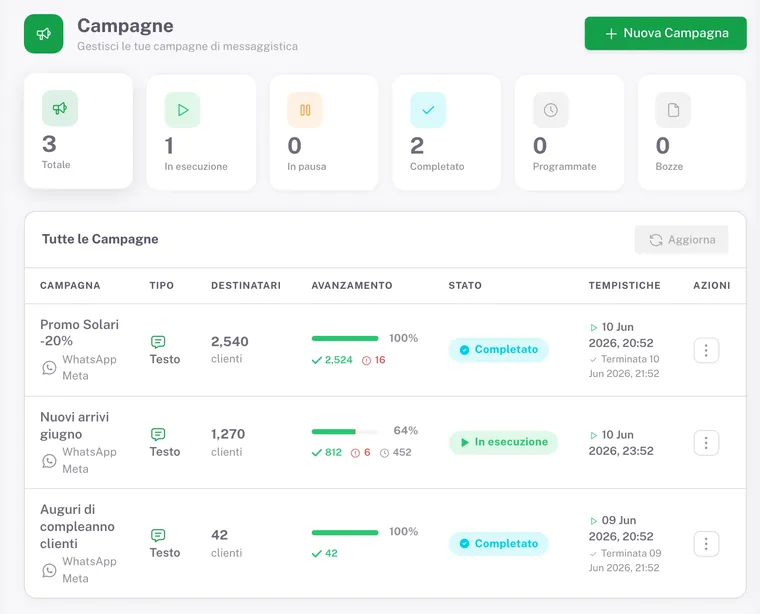Click Testo message icon in Nuovi arrivi row

(x=158, y=434)
